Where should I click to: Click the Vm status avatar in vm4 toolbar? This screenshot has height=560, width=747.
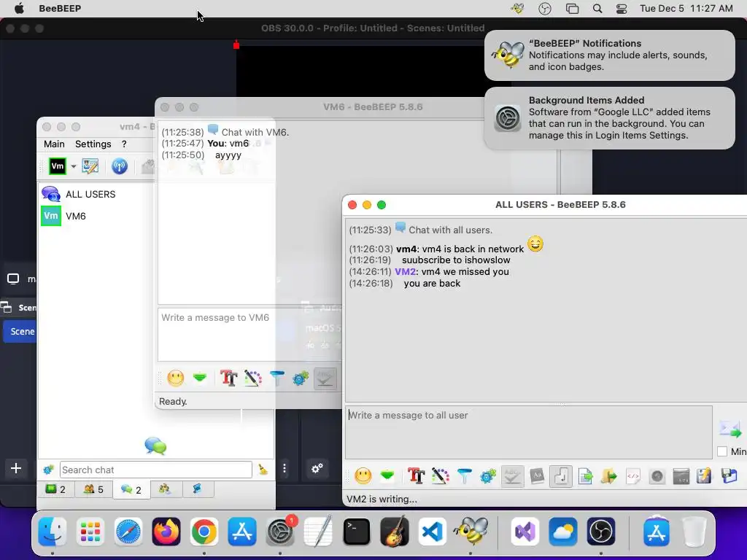point(58,166)
